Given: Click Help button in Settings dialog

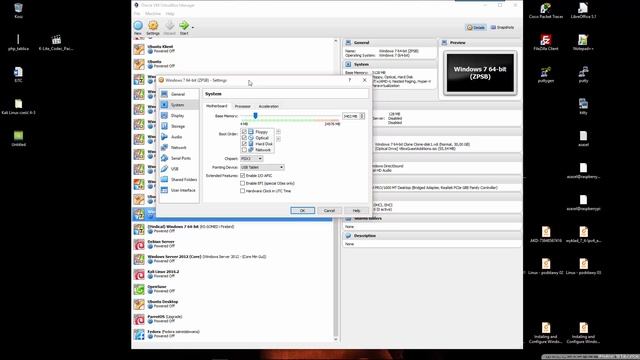Looking at the screenshot, I should pos(356,211).
